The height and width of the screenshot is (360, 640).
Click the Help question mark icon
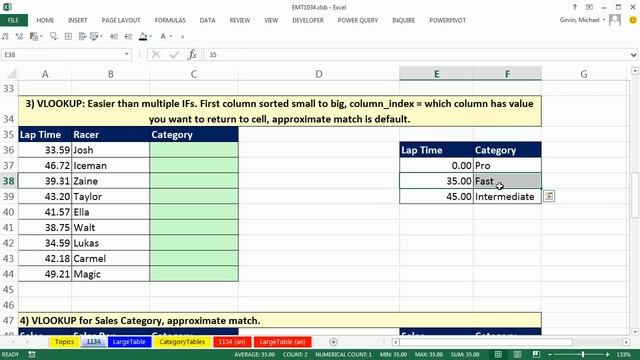pyautogui.click(x=574, y=7)
